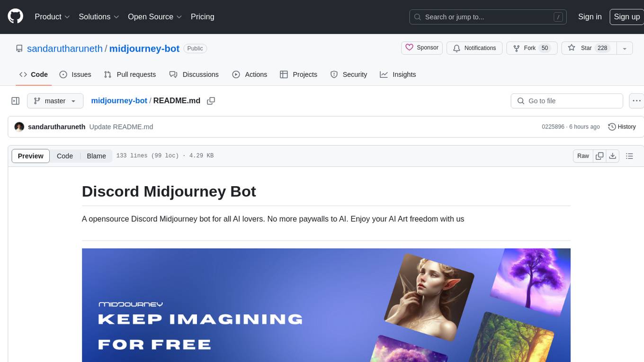644x362 pixels.
Task: Toggle the file tree side panel
Action: point(16,101)
